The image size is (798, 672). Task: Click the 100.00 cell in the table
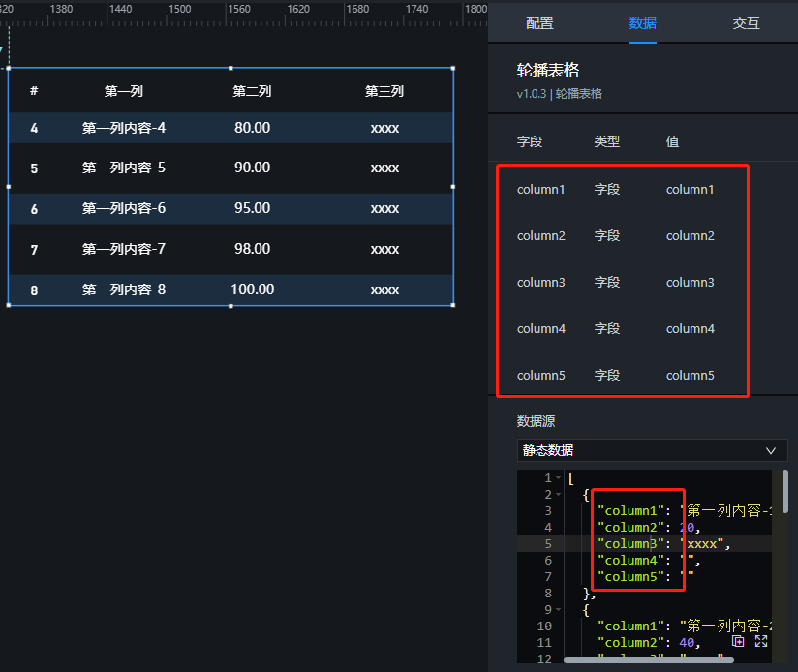pos(252,290)
